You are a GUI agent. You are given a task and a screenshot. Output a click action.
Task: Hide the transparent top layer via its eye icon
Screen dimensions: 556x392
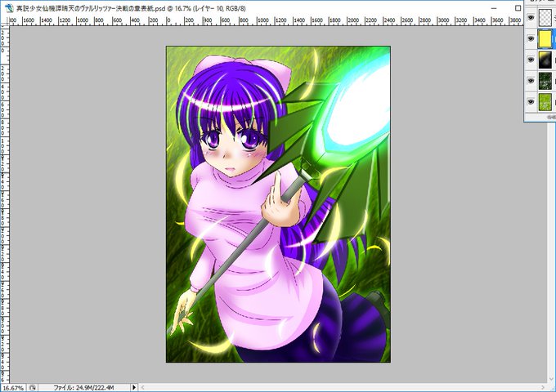531,17
